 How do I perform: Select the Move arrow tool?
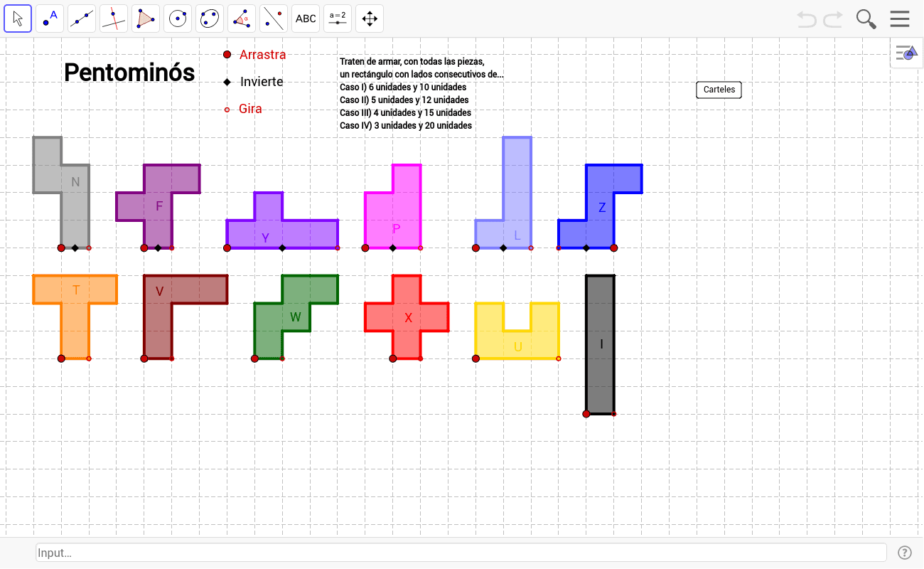coord(18,18)
